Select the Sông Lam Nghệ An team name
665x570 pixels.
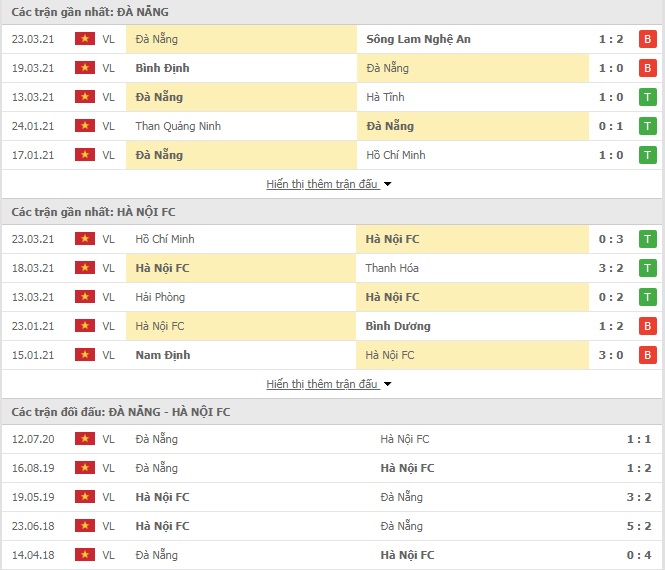(418, 39)
